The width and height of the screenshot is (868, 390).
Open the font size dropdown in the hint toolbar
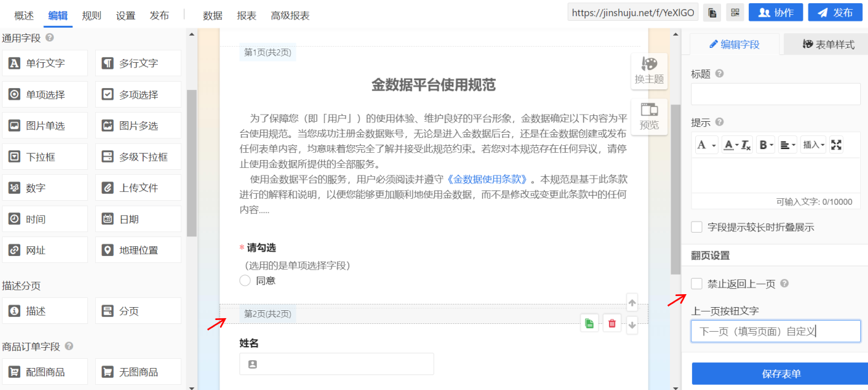pos(706,144)
